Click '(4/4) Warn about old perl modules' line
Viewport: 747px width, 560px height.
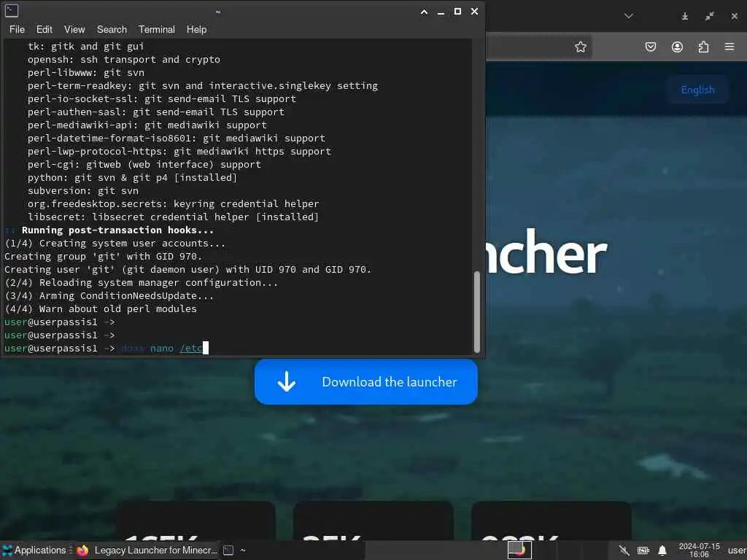[x=101, y=308]
